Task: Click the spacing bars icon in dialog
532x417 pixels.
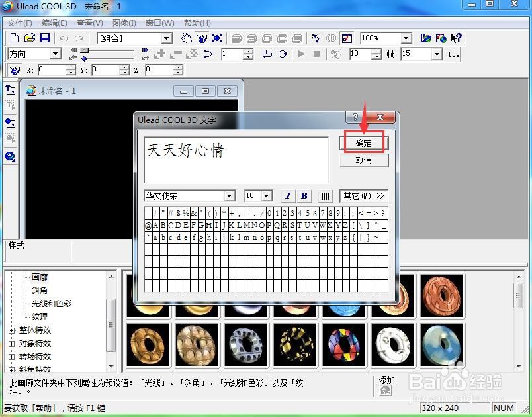Action: click(325, 196)
